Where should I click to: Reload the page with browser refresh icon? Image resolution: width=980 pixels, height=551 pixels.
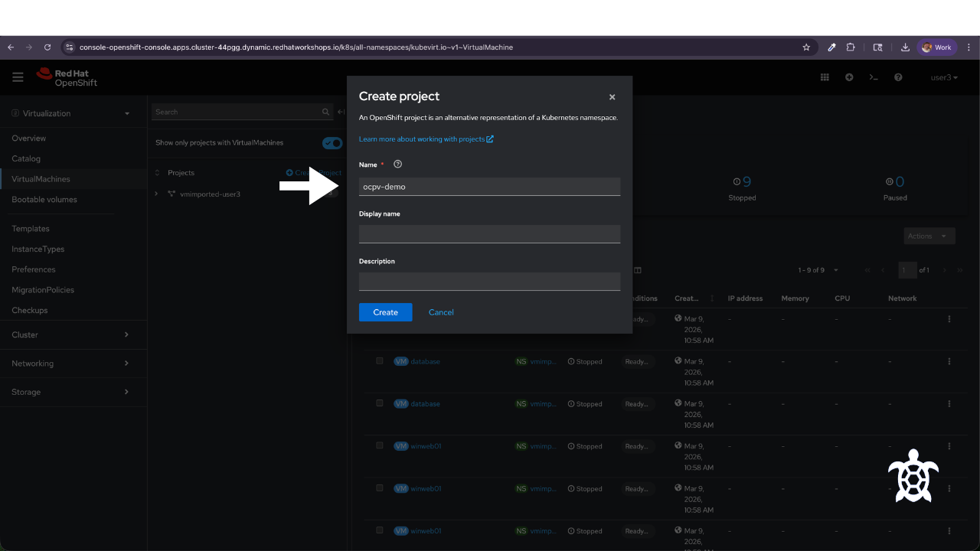(47, 47)
